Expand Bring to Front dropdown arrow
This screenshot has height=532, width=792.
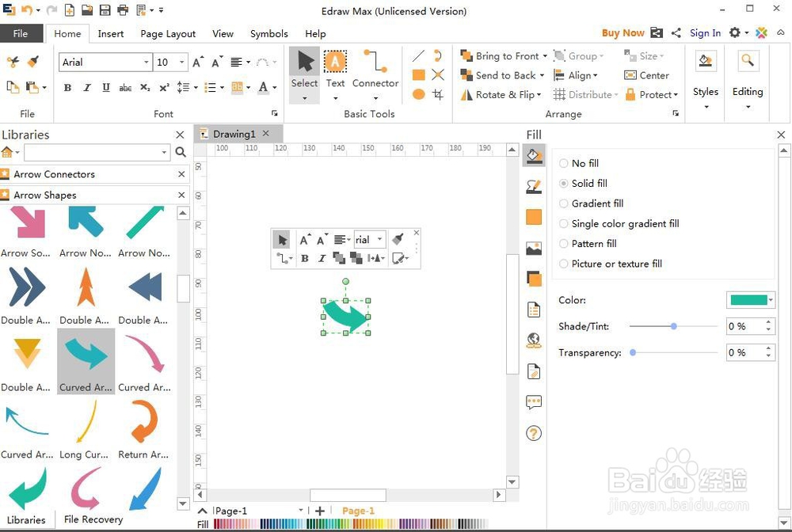(x=545, y=56)
